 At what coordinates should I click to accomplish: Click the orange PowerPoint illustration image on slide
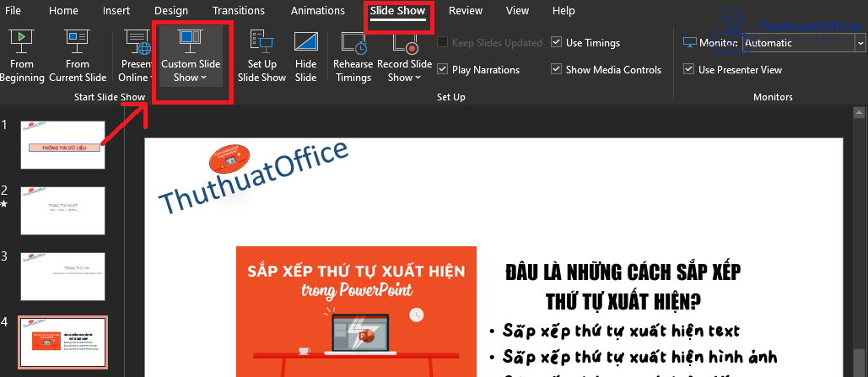pos(356,312)
